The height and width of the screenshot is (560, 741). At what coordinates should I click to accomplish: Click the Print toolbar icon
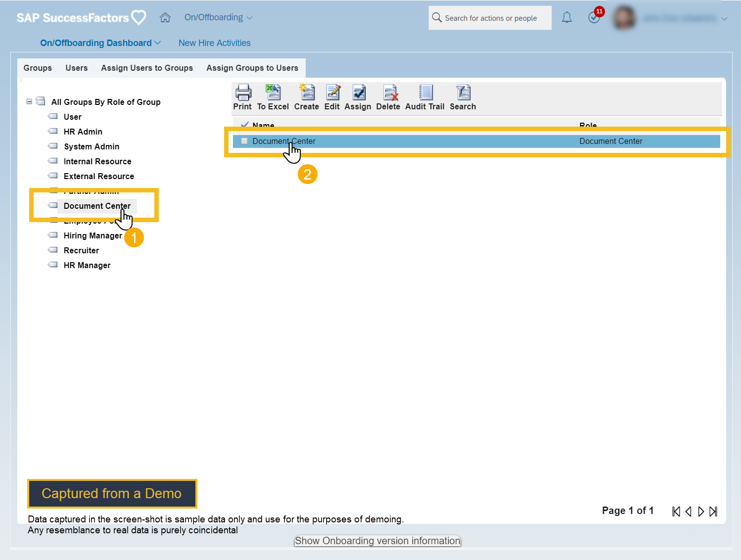(243, 93)
